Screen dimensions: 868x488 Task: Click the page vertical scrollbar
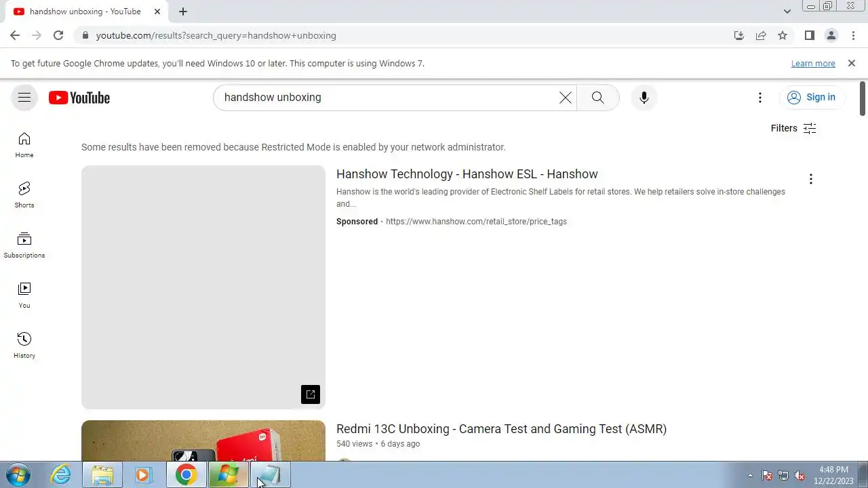coord(863,98)
